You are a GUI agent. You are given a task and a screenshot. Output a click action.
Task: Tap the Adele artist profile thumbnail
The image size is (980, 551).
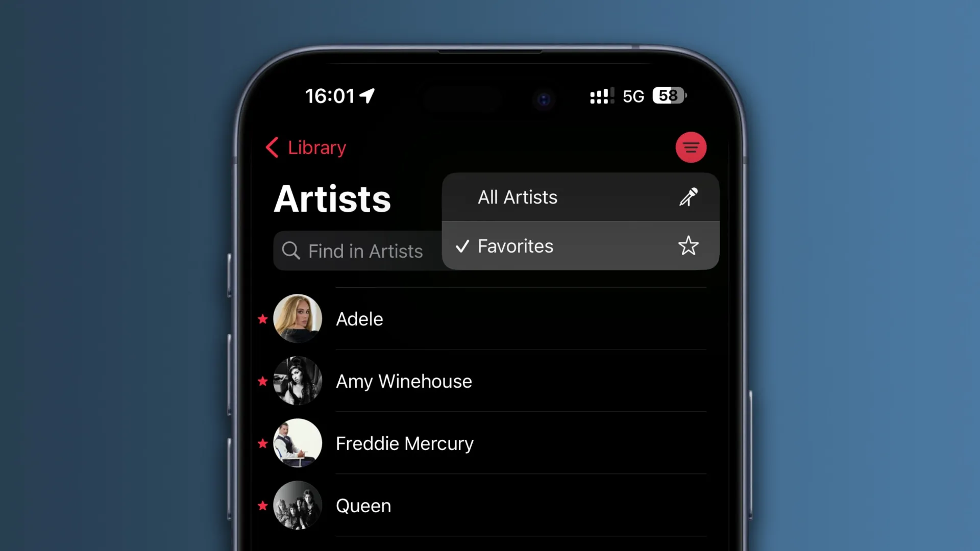(298, 319)
